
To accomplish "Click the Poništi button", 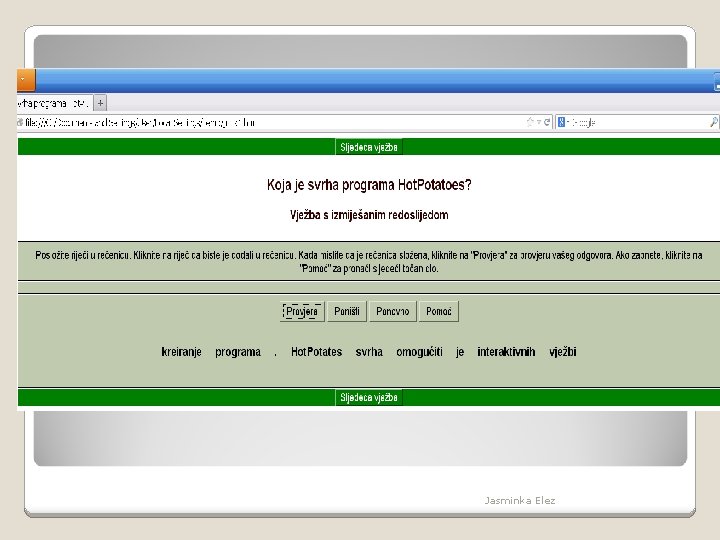I will click(x=347, y=311).
